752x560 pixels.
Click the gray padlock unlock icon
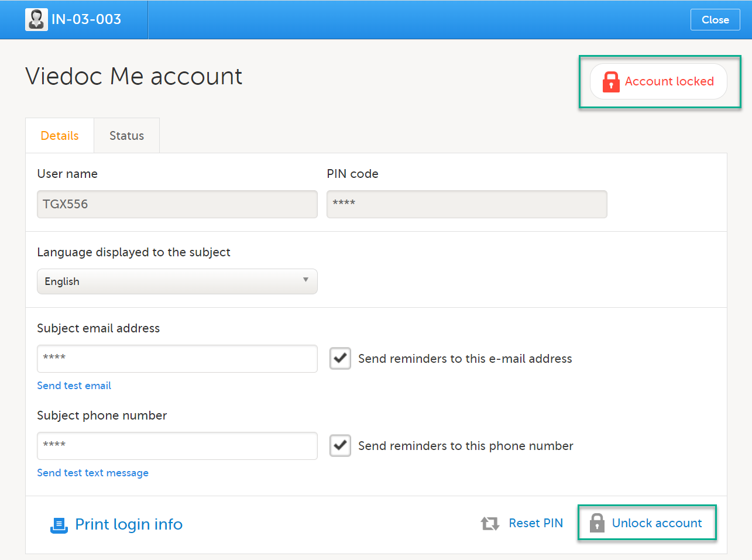click(597, 523)
